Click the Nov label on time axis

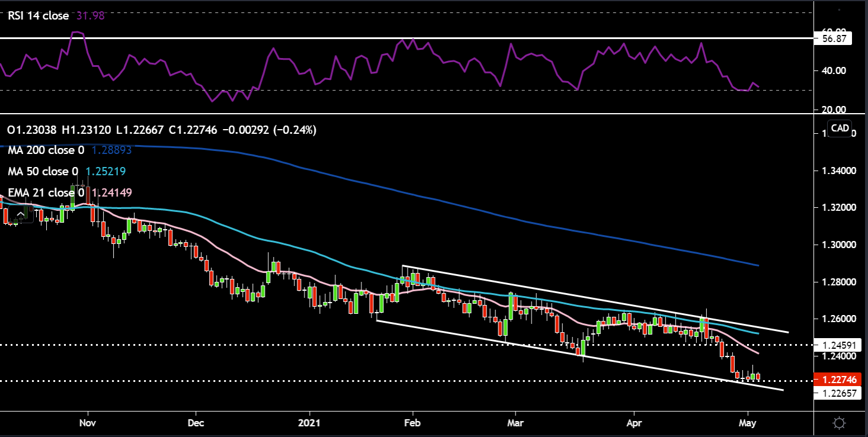[x=88, y=423]
